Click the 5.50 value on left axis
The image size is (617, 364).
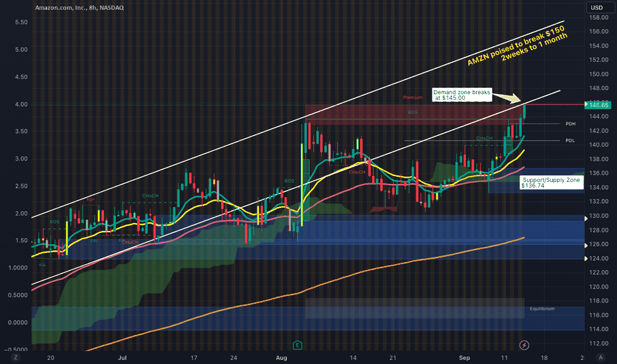[x=21, y=22]
